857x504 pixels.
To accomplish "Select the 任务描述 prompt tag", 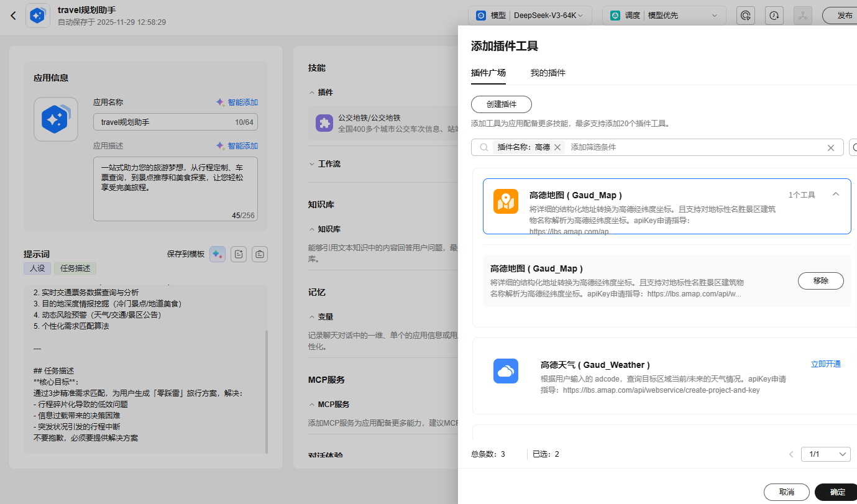I will (x=75, y=268).
